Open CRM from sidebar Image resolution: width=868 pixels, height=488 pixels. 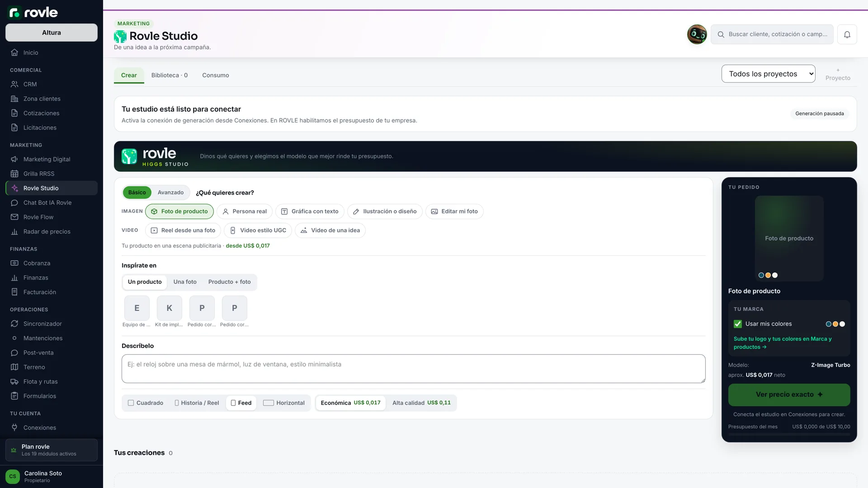(52, 84)
